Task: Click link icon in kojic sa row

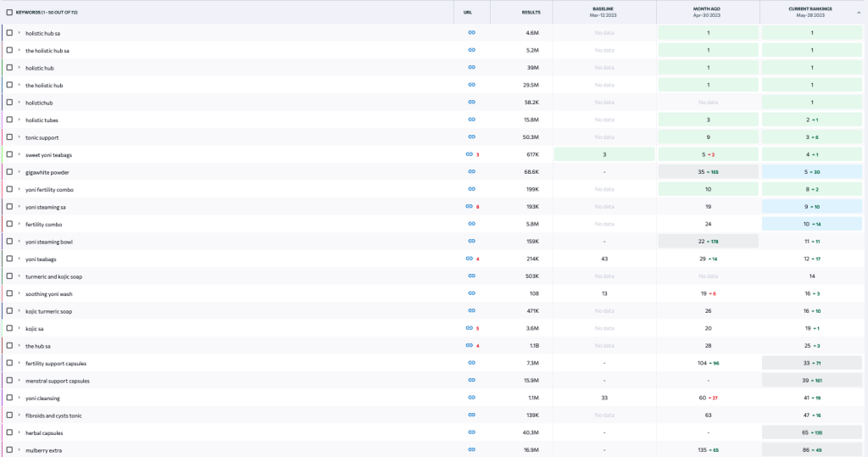Action: point(469,328)
